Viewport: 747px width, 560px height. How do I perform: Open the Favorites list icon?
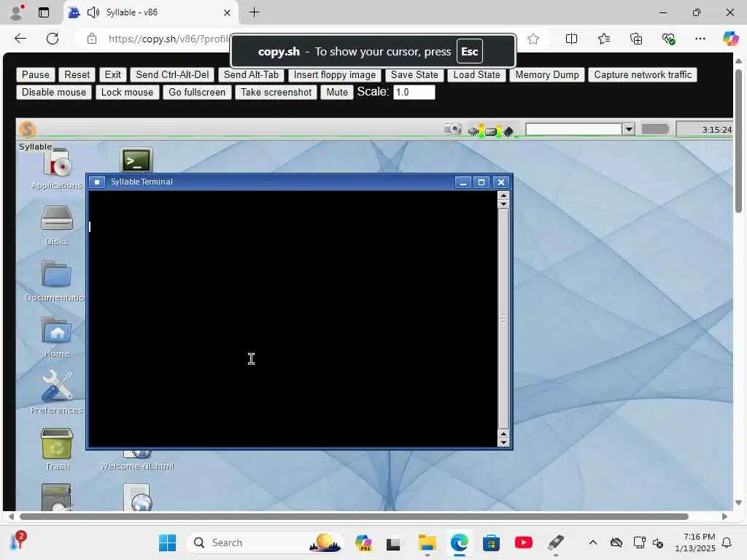[603, 39]
